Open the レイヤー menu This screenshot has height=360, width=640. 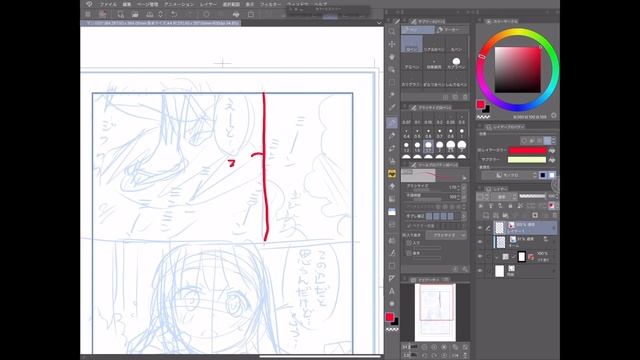tap(208, 4)
